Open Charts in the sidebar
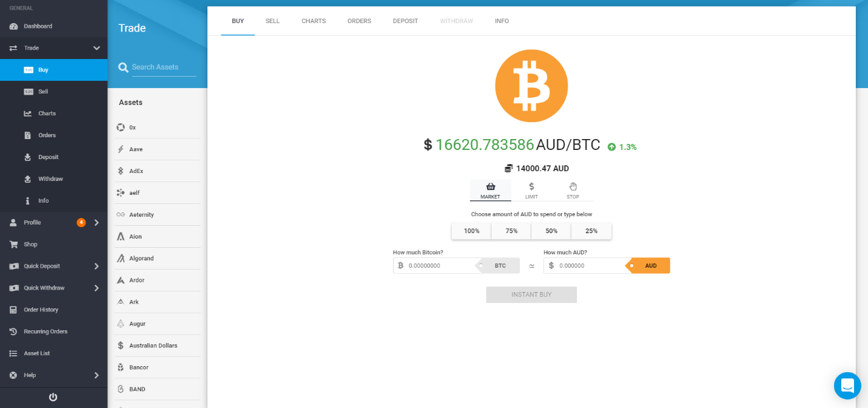Image resolution: width=868 pixels, height=408 pixels. (x=53, y=114)
